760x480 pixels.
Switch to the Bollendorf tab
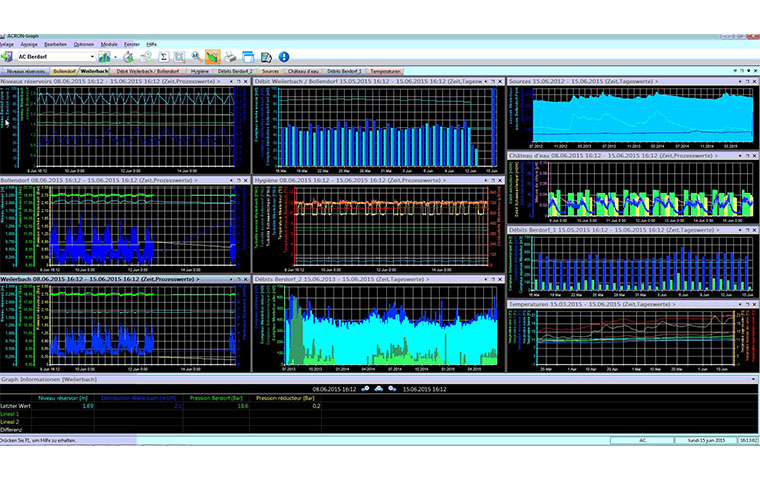tap(64, 71)
